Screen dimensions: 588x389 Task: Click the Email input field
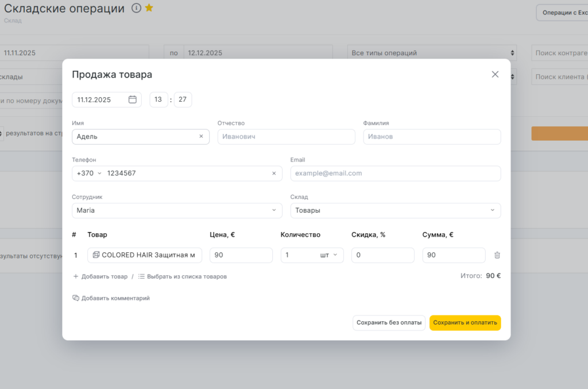tap(395, 174)
